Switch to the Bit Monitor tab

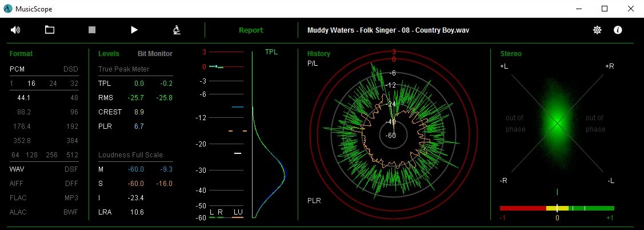pos(155,54)
